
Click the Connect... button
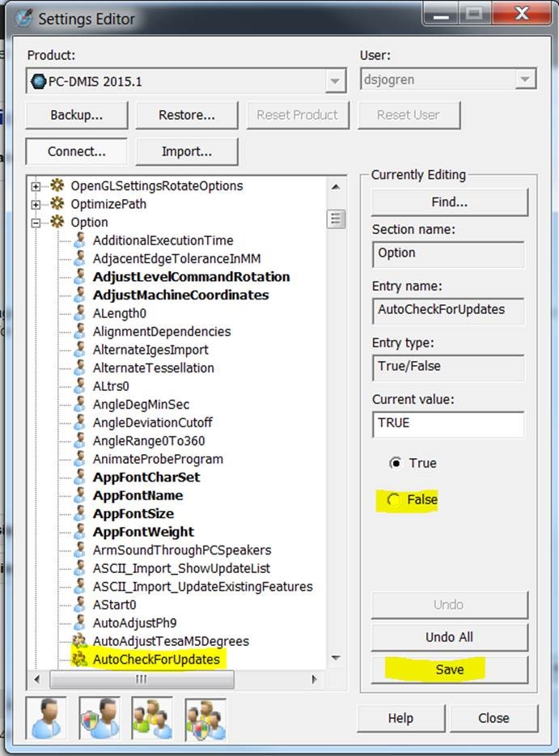tap(77, 151)
